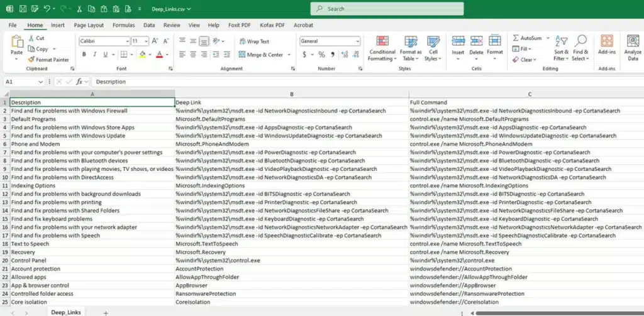Image resolution: width=644 pixels, height=316 pixels.
Task: Toggle Italic formatting
Action: coord(94,55)
